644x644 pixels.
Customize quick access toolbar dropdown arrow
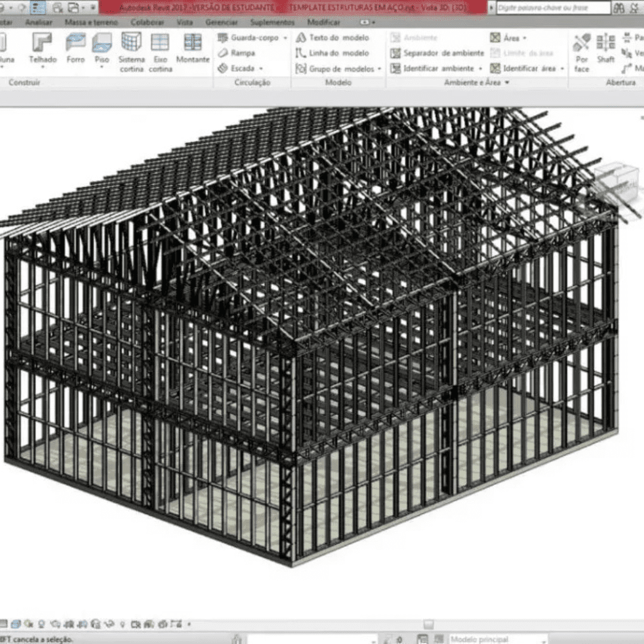click(x=94, y=8)
